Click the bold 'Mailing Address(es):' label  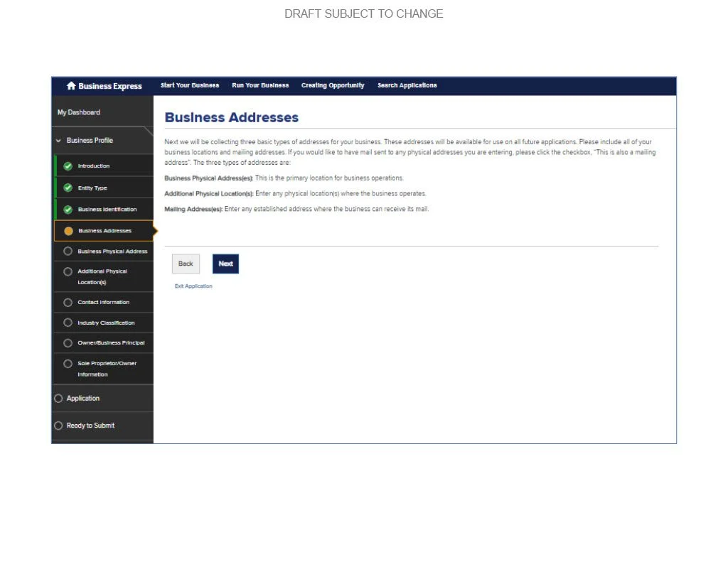[x=193, y=210]
